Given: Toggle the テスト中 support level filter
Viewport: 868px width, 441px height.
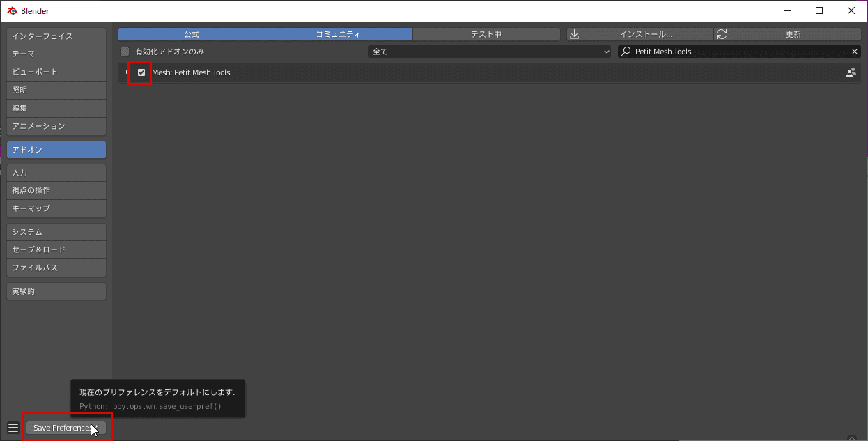Looking at the screenshot, I should [x=486, y=34].
